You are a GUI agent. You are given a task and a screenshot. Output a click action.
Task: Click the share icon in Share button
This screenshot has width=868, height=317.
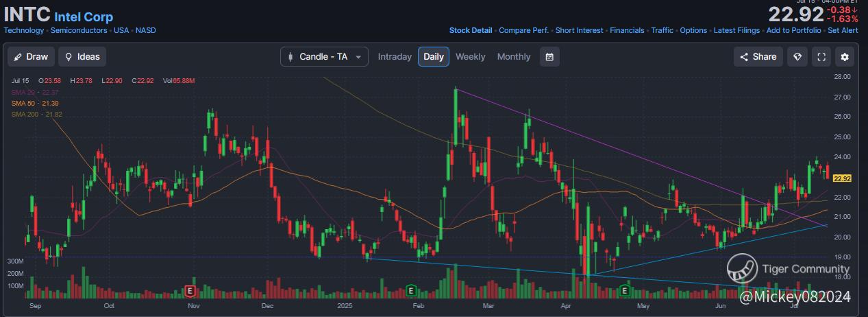(x=744, y=57)
